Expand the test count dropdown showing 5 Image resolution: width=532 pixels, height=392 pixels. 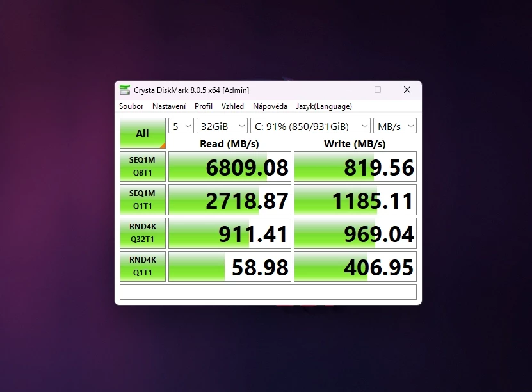point(181,126)
